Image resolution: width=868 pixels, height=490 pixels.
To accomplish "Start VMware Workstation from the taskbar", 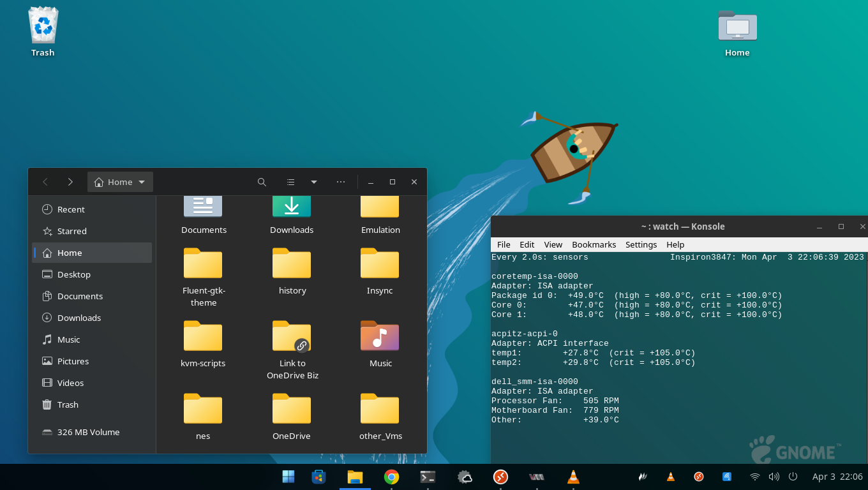I will click(x=536, y=477).
